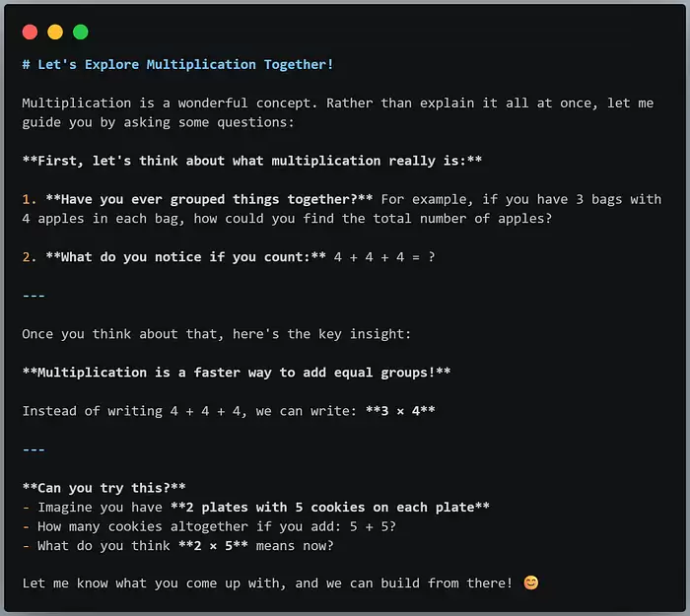Click the bold text 'Can you try this?'
This screenshot has height=616, width=690.
coord(103,488)
